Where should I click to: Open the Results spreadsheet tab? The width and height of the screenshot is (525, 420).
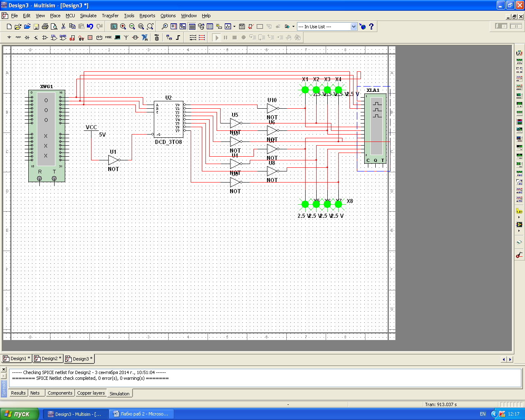(x=18, y=393)
